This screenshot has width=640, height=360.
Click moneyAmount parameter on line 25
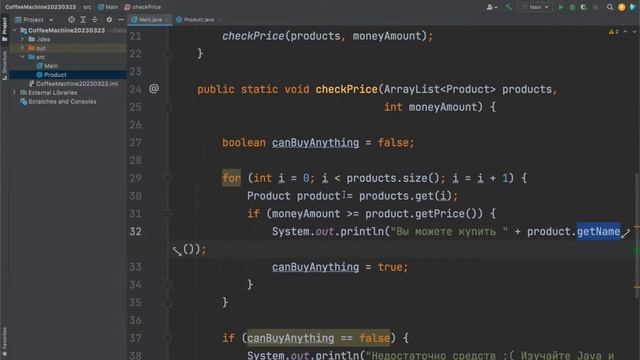pyautogui.click(x=443, y=107)
